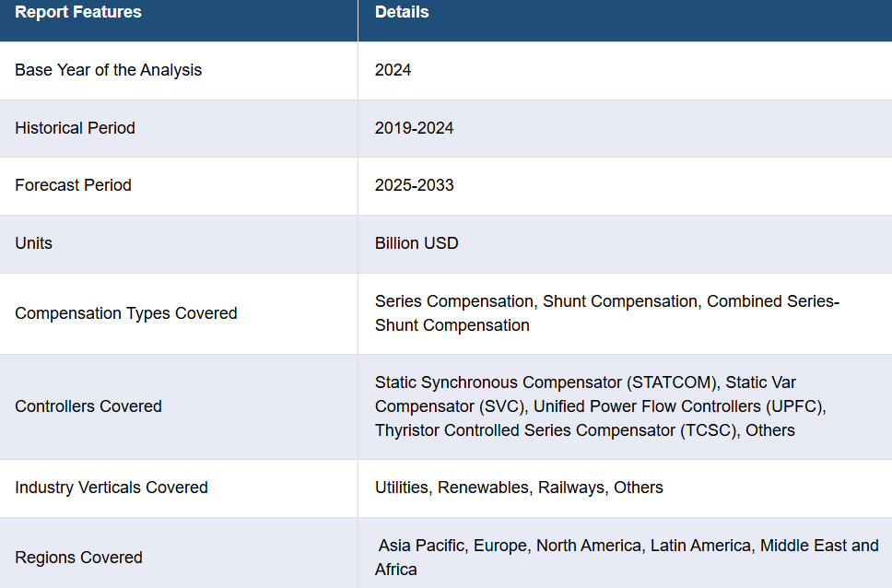892x588 pixels.
Task: Click the 2019-2024 historical period value
Action: (x=414, y=128)
